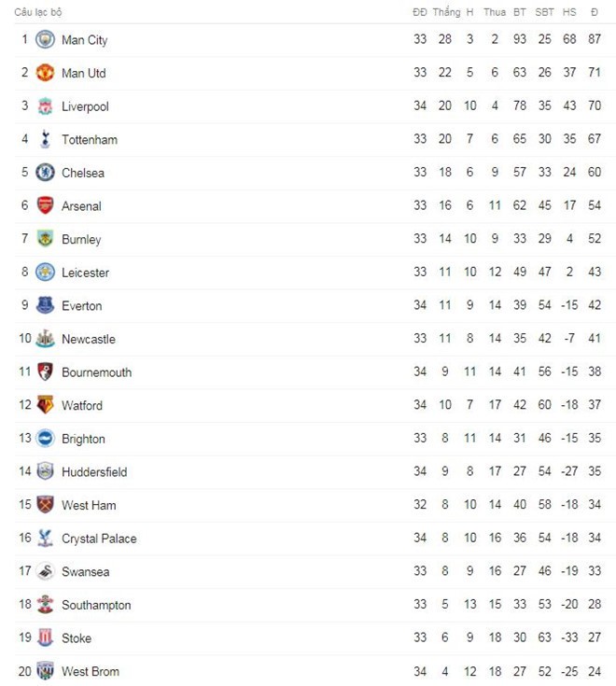Click the Swansea swan crest
The width and height of the screenshot is (616, 686).
point(45,571)
